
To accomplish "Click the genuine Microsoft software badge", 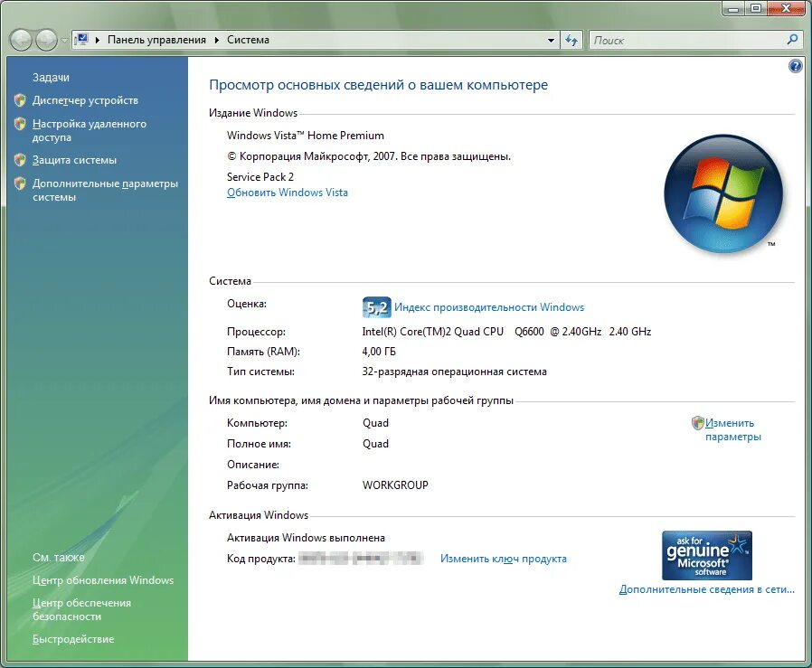I will click(x=707, y=555).
